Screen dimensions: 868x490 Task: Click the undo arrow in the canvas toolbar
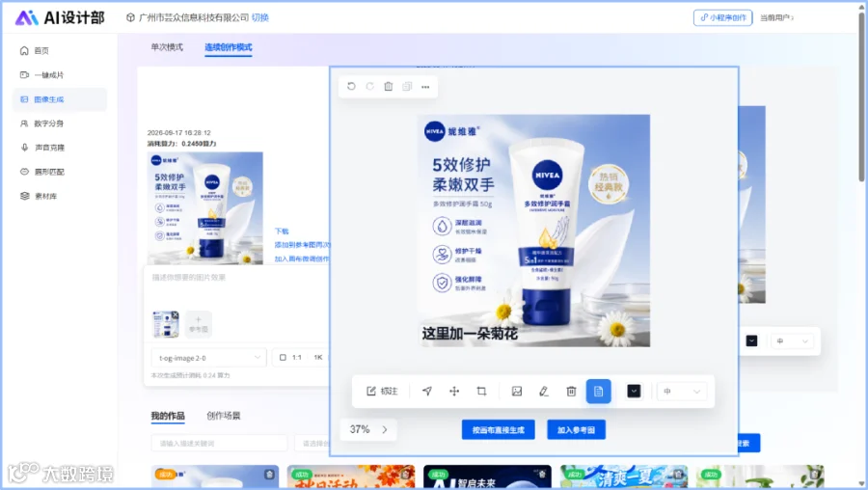click(351, 87)
